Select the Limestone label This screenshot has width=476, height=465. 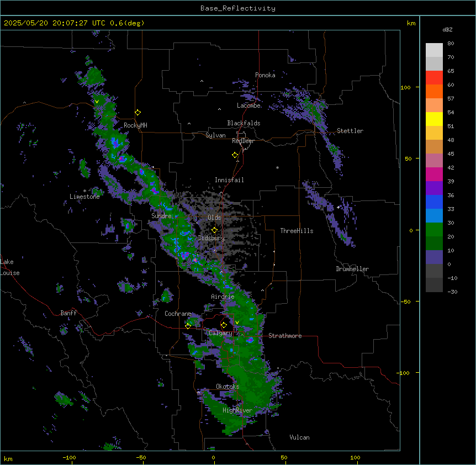(84, 197)
